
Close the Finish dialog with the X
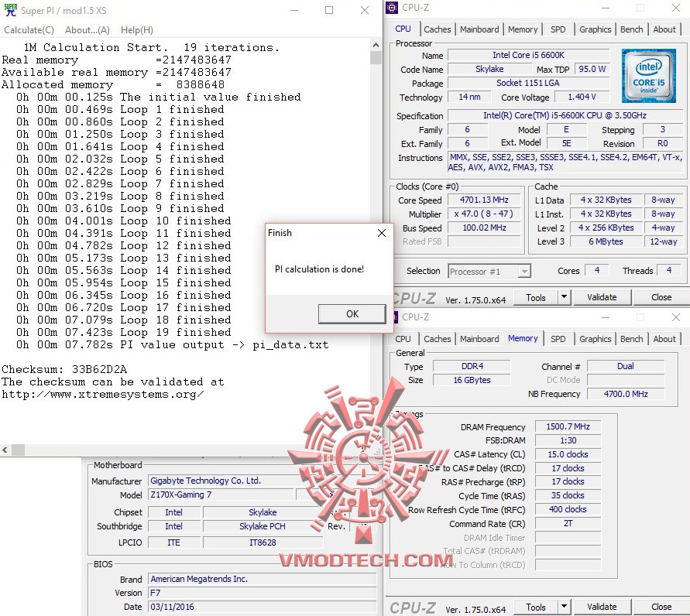[x=382, y=233]
